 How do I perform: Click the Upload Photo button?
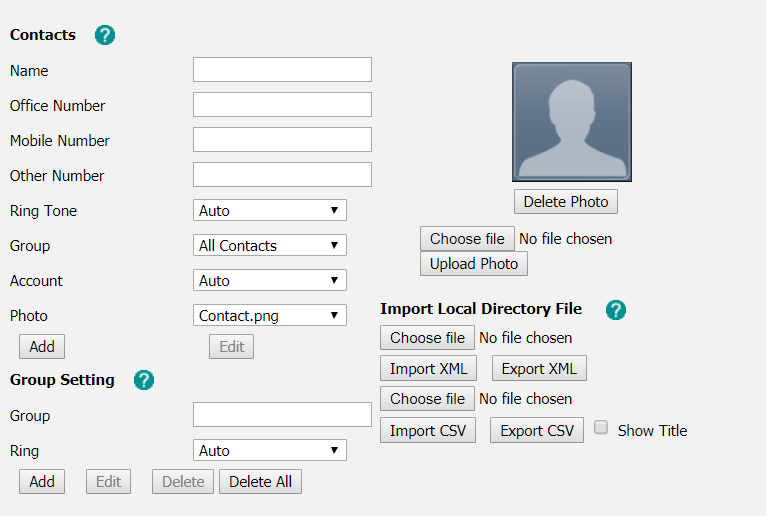(473, 264)
